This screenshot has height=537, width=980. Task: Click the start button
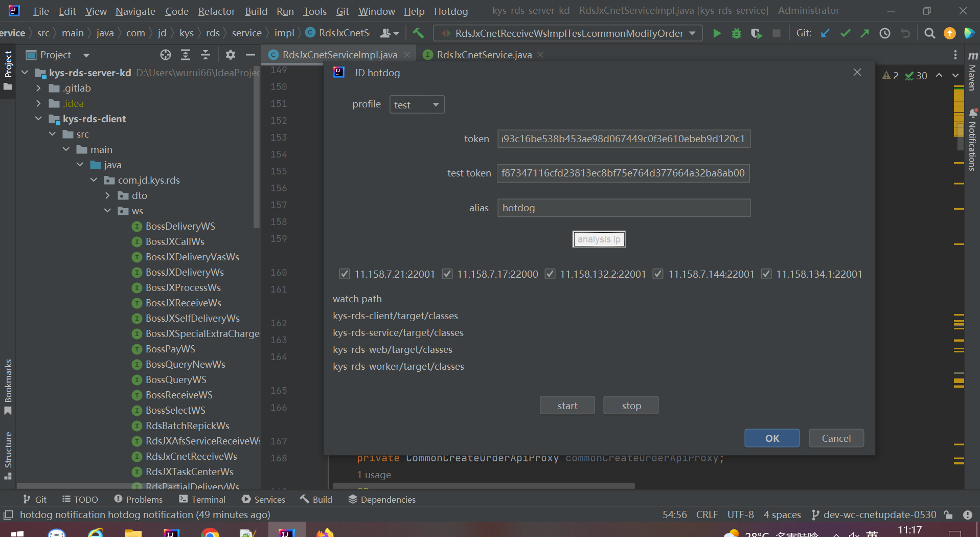coord(567,406)
